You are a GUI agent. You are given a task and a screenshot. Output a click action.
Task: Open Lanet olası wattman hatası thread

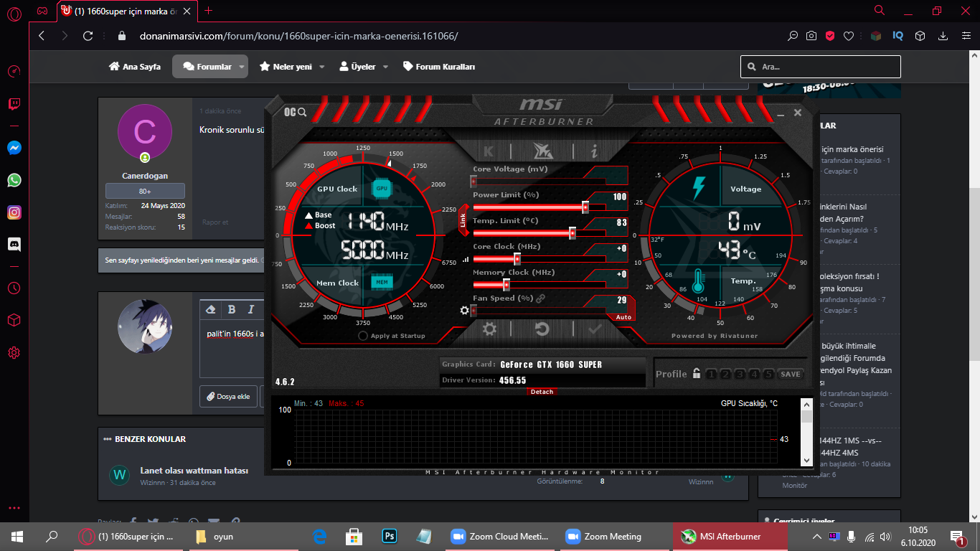pos(194,471)
